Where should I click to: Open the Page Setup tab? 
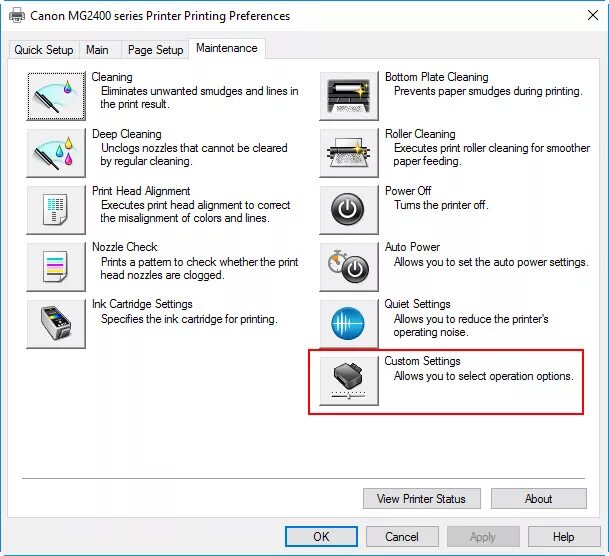click(x=155, y=50)
